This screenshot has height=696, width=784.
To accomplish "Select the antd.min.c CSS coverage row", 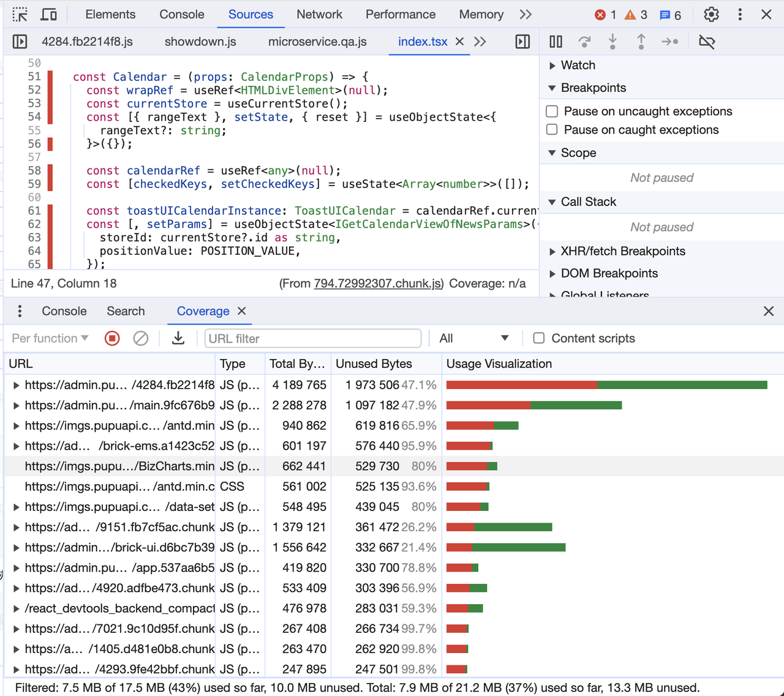I will tap(394, 486).
